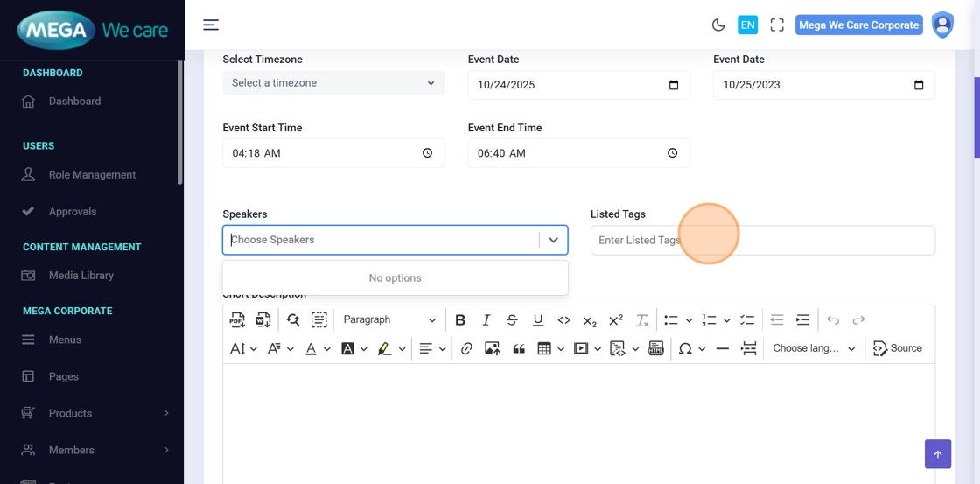This screenshot has height=484, width=980.
Task: Open Media Library in the sidebar
Action: pyautogui.click(x=81, y=276)
